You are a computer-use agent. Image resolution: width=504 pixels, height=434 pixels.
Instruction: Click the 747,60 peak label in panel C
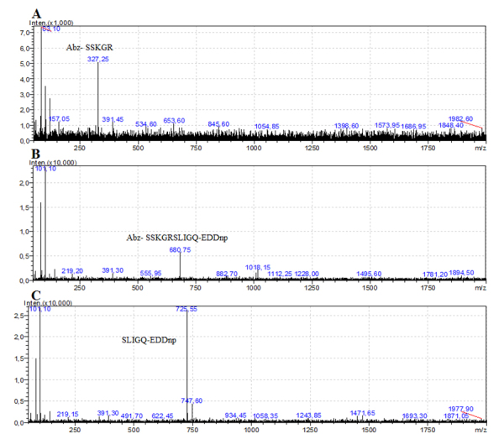(192, 400)
